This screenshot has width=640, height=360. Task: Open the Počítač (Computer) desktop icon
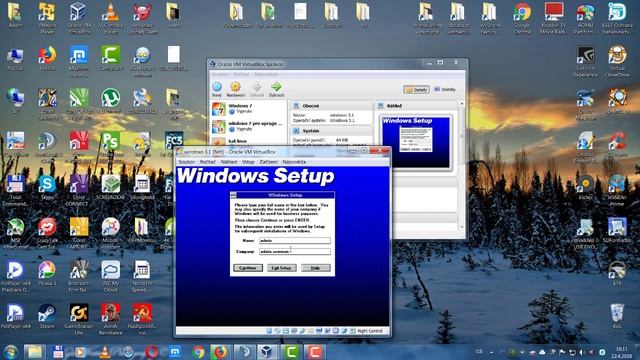click(15, 58)
